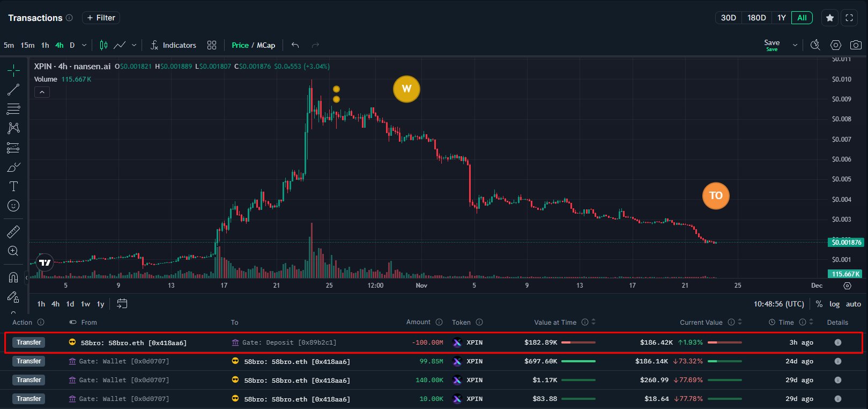Redo the chart action
The width and height of the screenshot is (868, 409).
pos(315,45)
